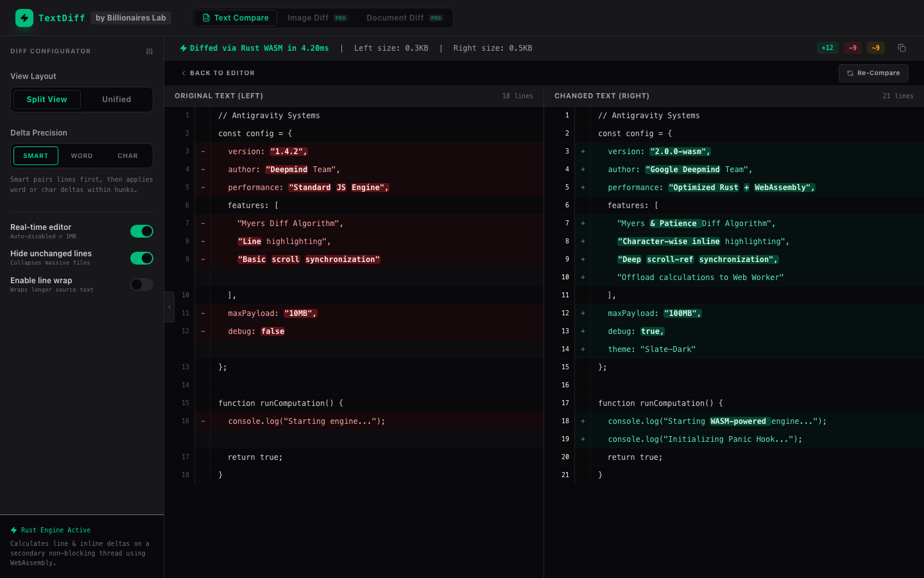Viewport: 924px width, 578px height.
Task: Select SMART delta precision
Action: point(36,156)
